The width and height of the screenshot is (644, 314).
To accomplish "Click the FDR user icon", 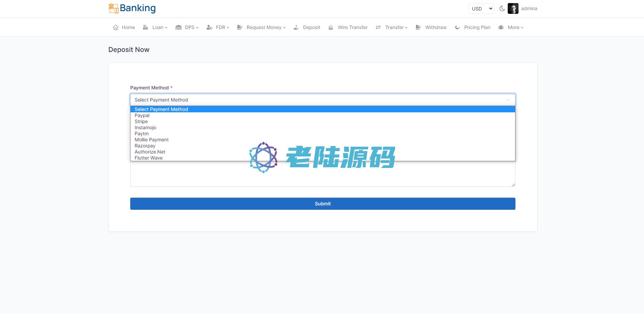I will [x=209, y=27].
